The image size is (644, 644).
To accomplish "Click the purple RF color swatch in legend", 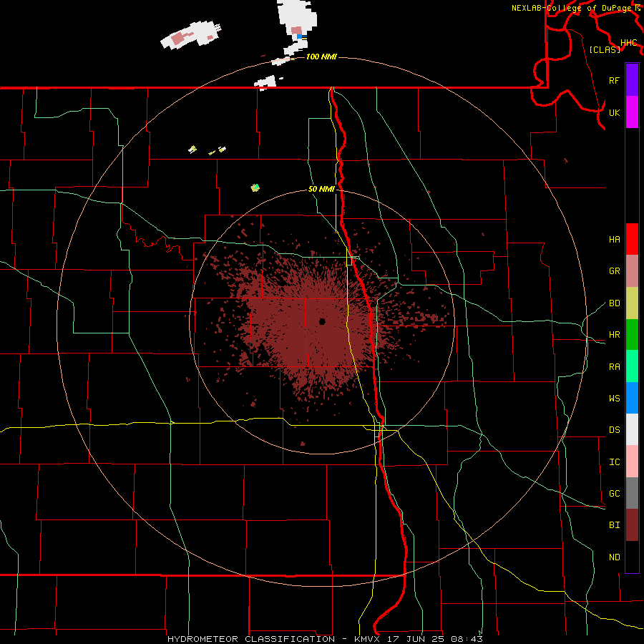I will (x=632, y=80).
